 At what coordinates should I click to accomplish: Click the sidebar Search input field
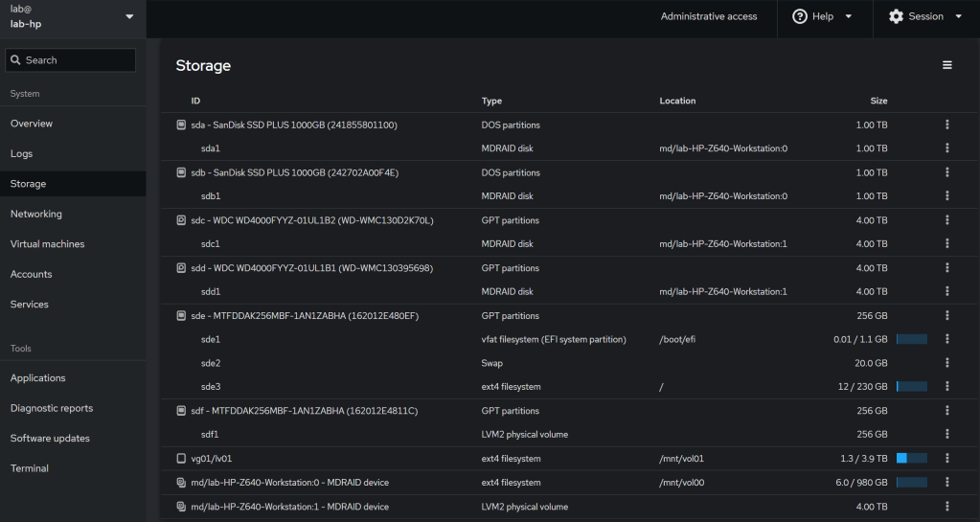(x=72, y=60)
